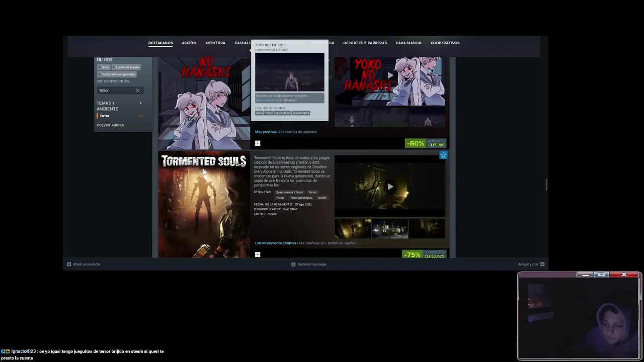Remove the Terror filter chip

104,67
